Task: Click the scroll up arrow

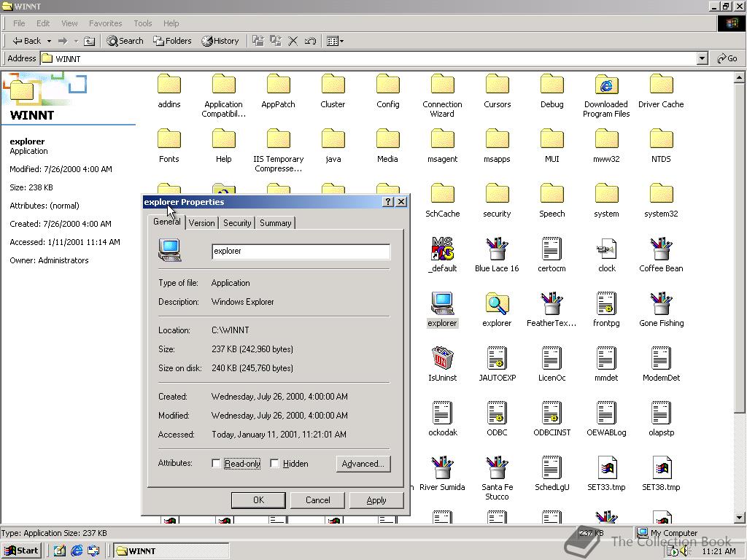Action: click(x=739, y=77)
